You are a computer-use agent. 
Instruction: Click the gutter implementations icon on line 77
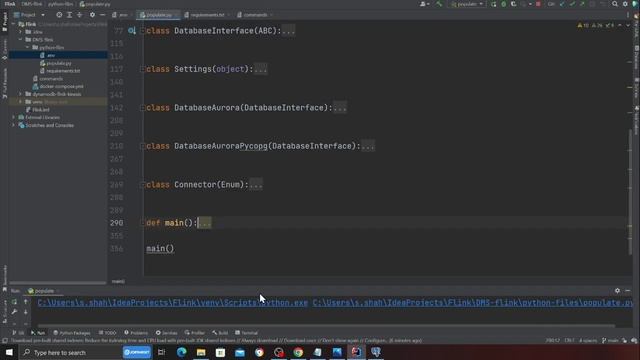(x=131, y=31)
